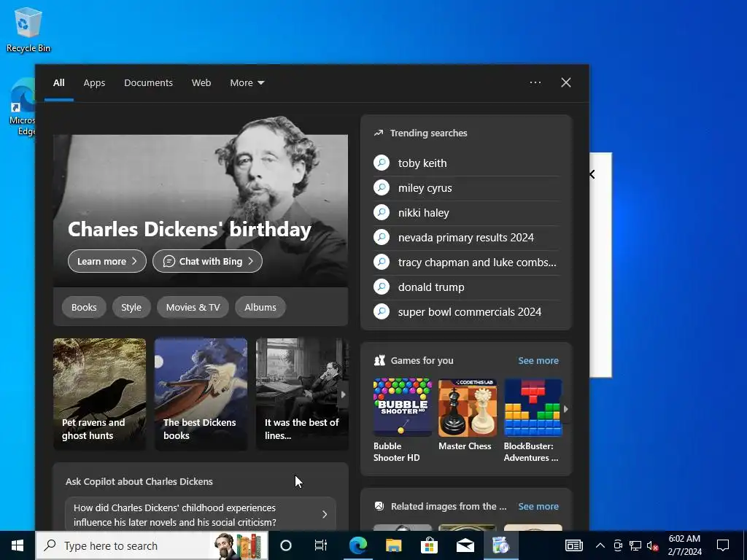Open File Explorer from the taskbar
This screenshot has width=747, height=560.
coord(393,545)
